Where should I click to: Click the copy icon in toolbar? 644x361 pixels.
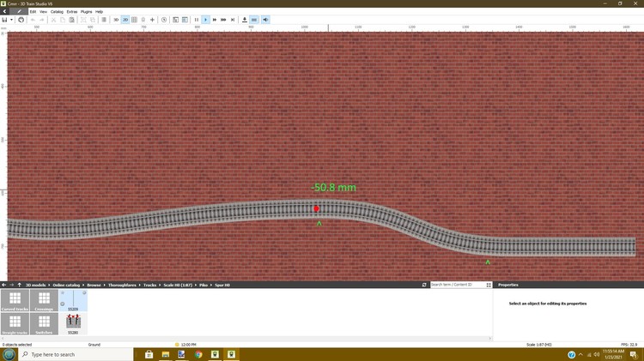(63, 20)
